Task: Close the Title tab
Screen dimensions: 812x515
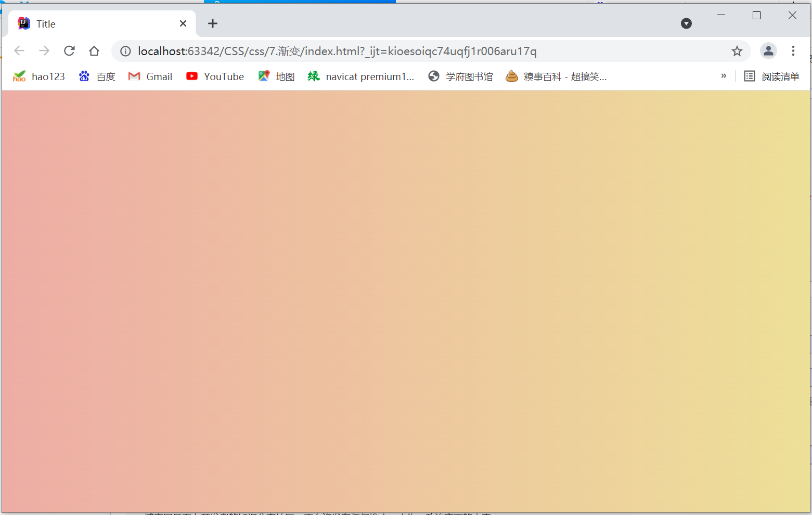Action: click(x=183, y=23)
